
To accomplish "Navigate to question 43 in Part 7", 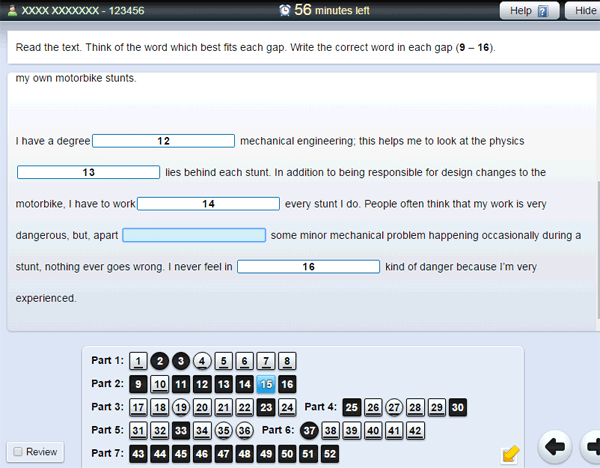I will point(138,453).
